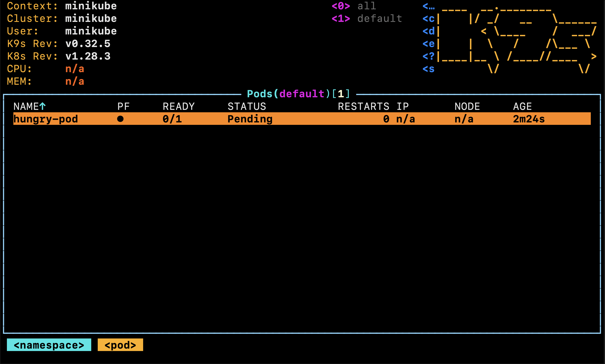Select the hungry-pod row name
Screen dimensions: 605x364
46,119
